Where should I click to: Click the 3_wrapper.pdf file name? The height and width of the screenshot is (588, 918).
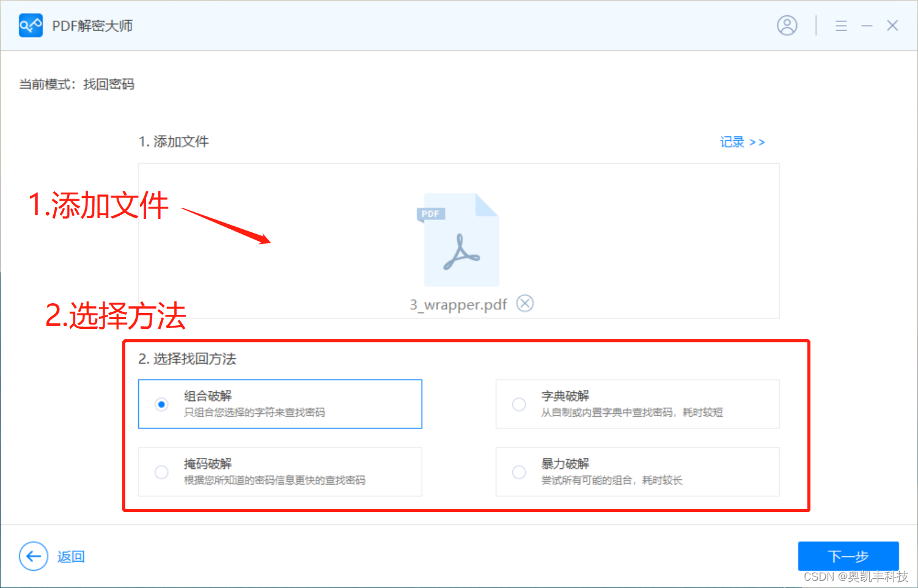pos(458,304)
